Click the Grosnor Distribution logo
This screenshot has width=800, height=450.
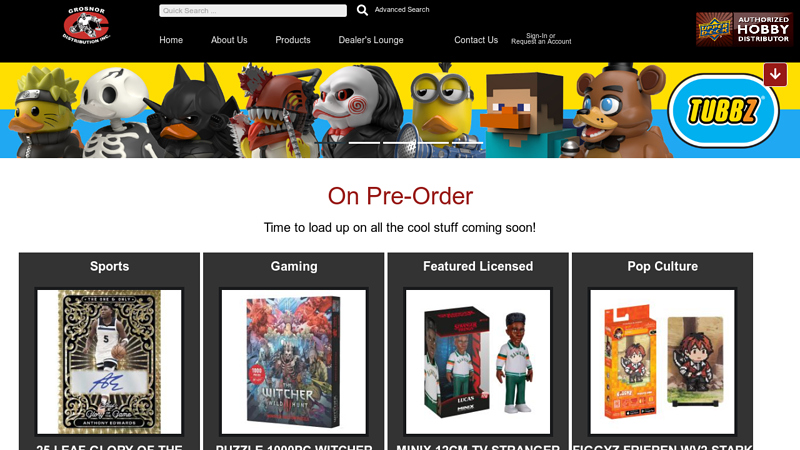coord(86,25)
